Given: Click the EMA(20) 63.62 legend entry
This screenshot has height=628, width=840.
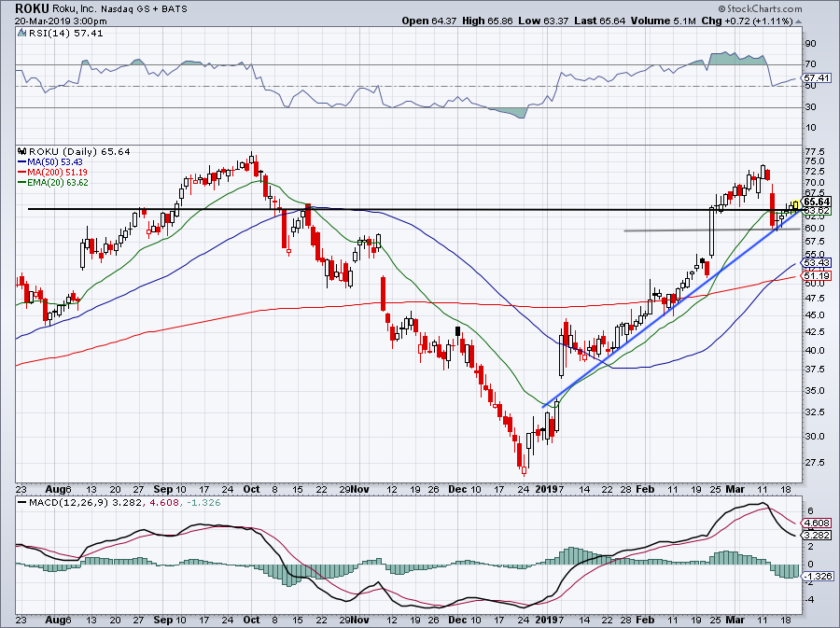Looking at the screenshot, I should [58, 183].
